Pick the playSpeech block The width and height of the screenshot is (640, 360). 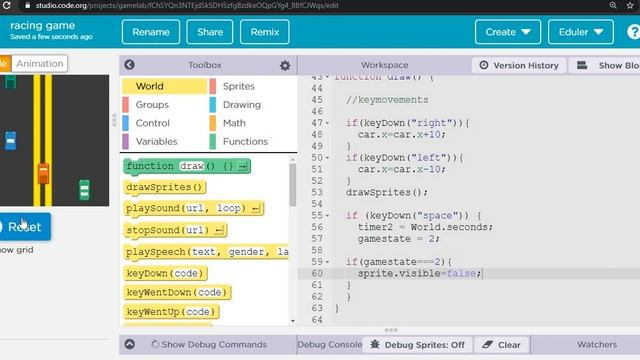206,252
